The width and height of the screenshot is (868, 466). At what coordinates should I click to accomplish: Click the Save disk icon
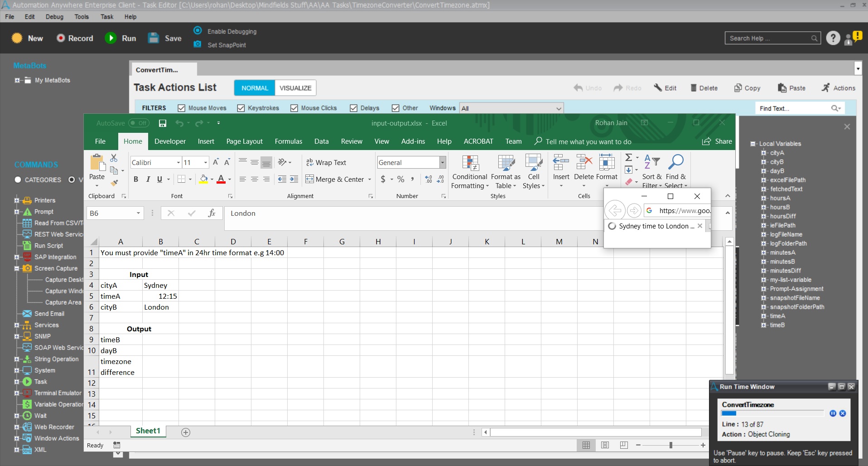(x=154, y=38)
